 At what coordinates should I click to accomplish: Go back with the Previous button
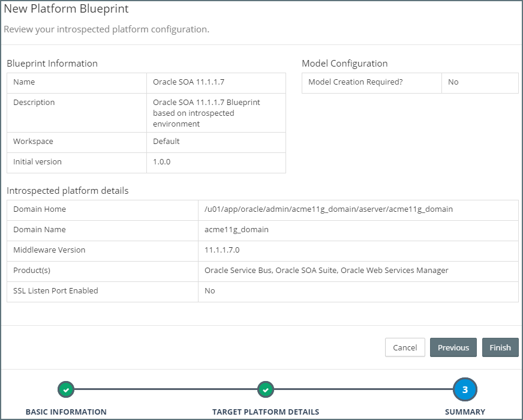pyautogui.click(x=453, y=347)
